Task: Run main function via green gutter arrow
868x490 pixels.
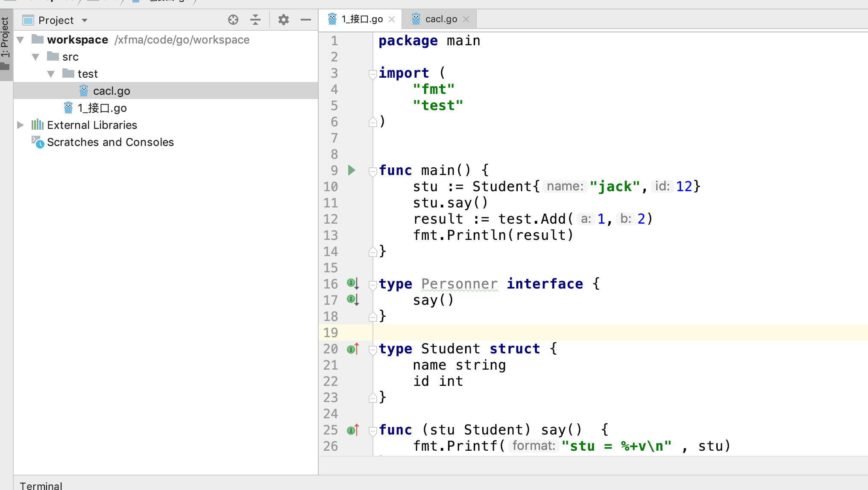Action: [352, 170]
